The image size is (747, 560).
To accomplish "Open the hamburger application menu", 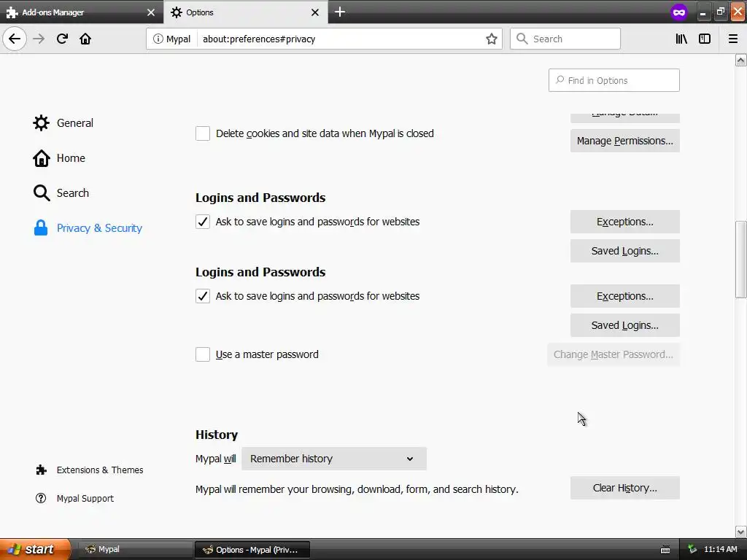I will tap(733, 39).
